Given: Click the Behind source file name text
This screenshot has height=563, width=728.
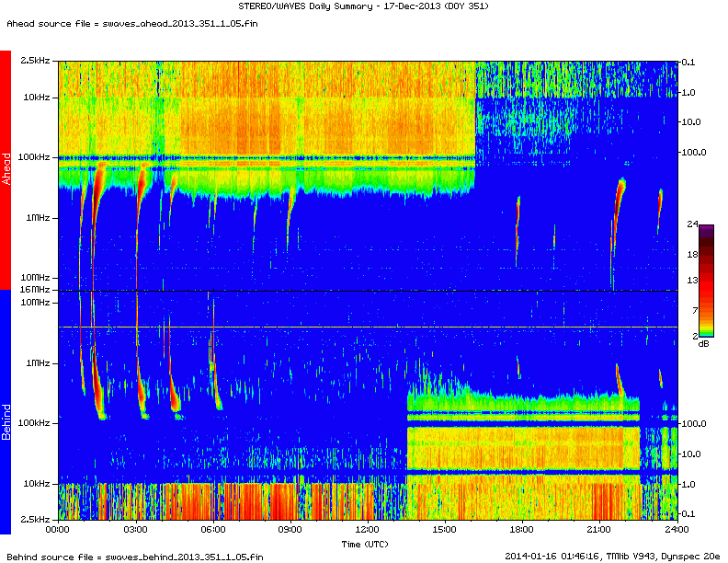Looking at the screenshot, I should [134, 557].
